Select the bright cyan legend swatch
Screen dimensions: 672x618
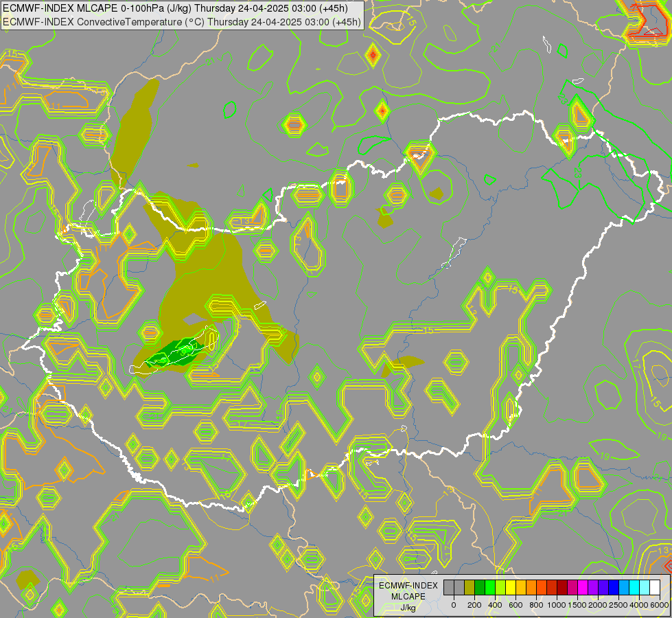tap(635, 588)
